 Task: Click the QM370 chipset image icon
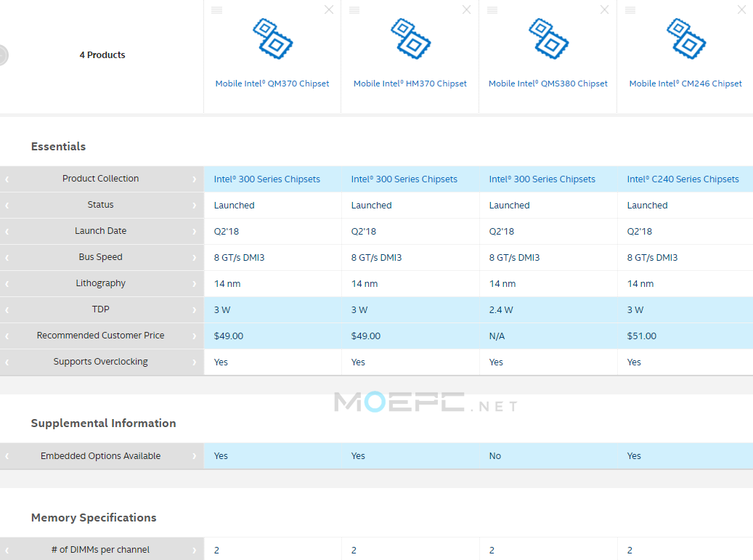pyautogui.click(x=273, y=39)
